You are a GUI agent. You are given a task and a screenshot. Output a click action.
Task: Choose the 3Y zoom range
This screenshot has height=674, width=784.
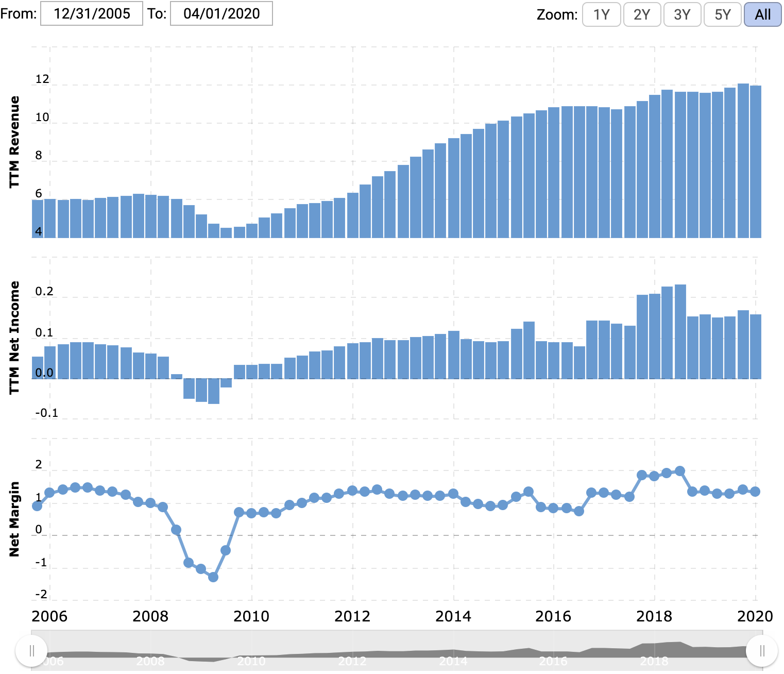(682, 14)
